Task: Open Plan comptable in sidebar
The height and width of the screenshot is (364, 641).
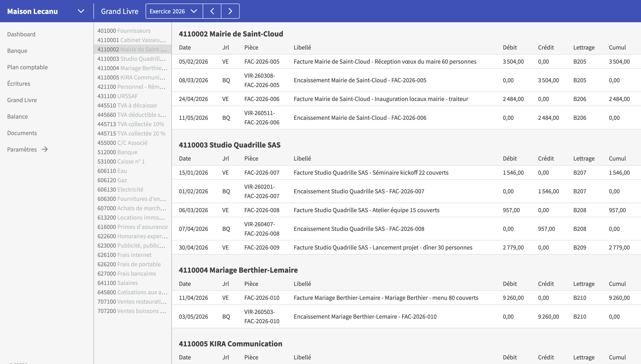Action: point(27,67)
